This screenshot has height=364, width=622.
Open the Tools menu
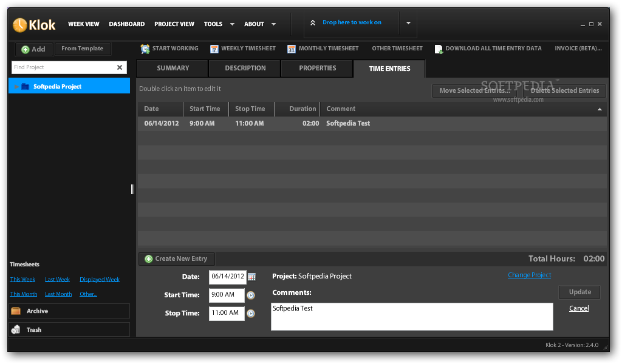click(213, 24)
